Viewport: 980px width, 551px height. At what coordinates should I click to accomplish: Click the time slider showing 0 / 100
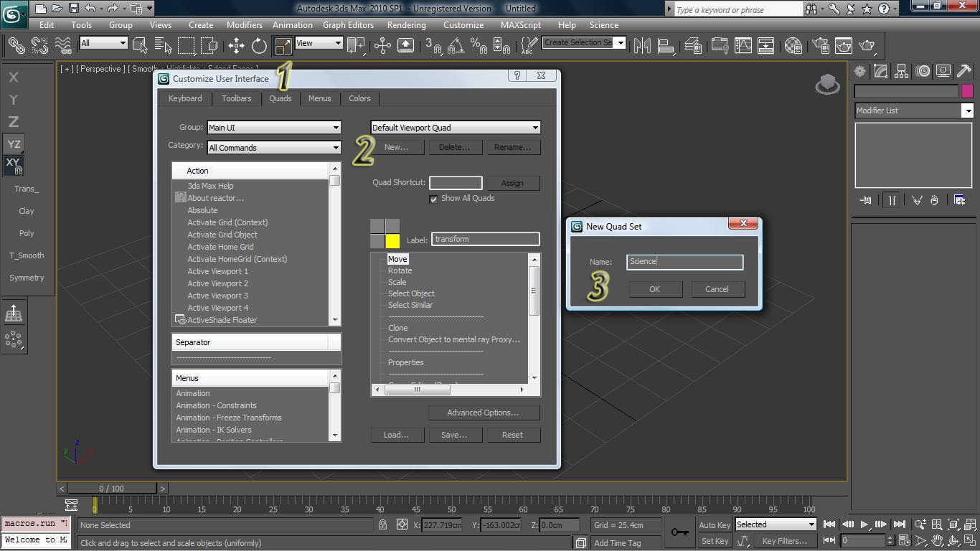pos(112,489)
